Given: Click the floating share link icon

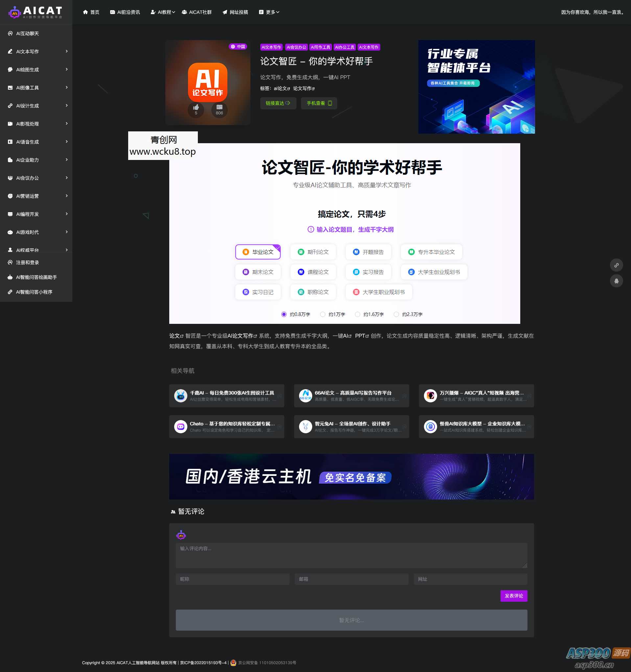Looking at the screenshot, I should [x=617, y=265].
